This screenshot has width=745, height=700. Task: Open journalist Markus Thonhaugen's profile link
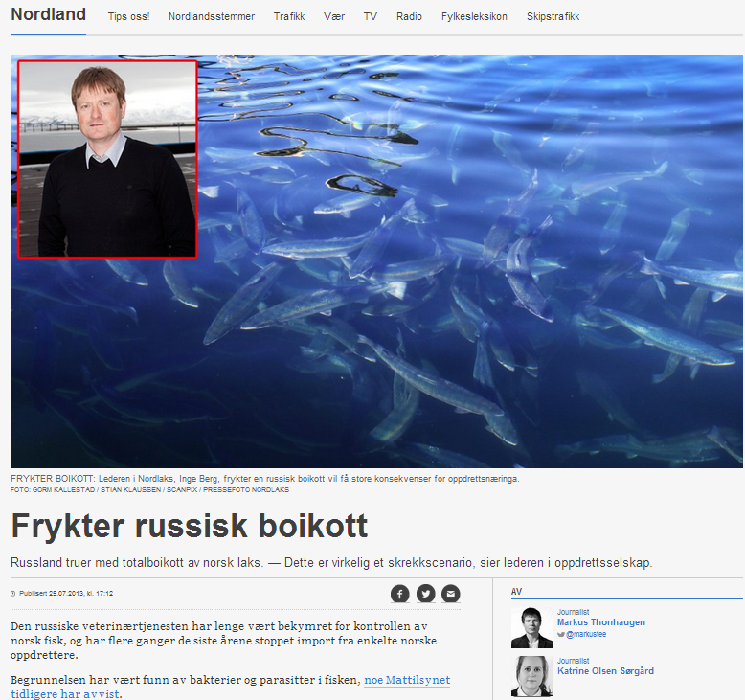click(601, 622)
